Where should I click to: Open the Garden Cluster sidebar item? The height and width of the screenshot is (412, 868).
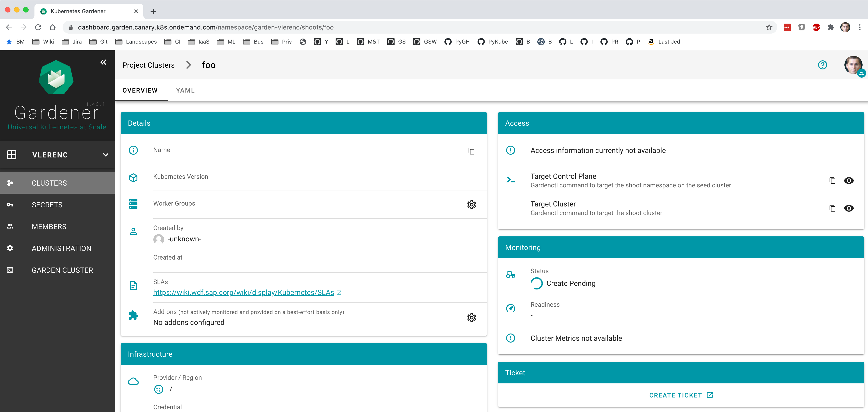tap(62, 270)
